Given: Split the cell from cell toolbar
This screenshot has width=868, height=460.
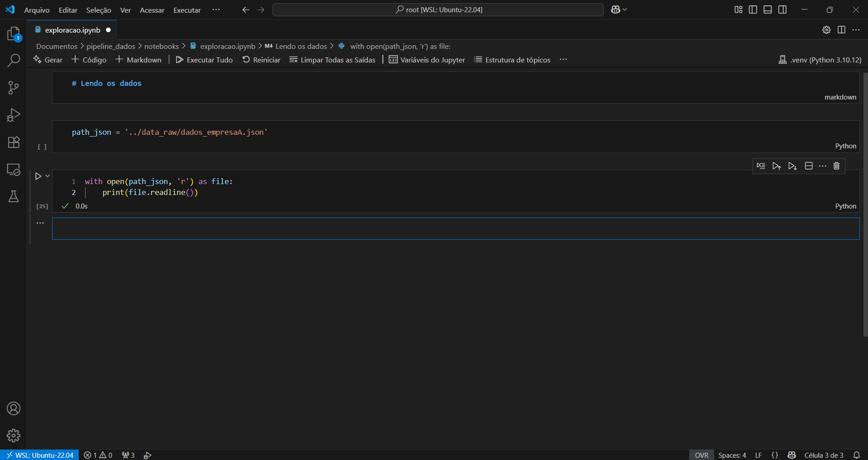Looking at the screenshot, I should pyautogui.click(x=809, y=166).
